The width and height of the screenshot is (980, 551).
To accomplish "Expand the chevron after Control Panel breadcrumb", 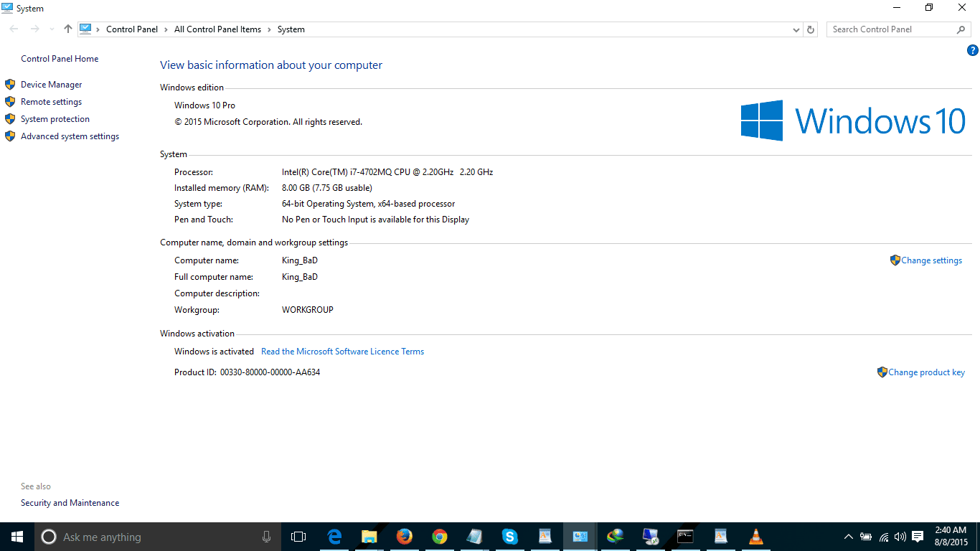I will pyautogui.click(x=166, y=29).
